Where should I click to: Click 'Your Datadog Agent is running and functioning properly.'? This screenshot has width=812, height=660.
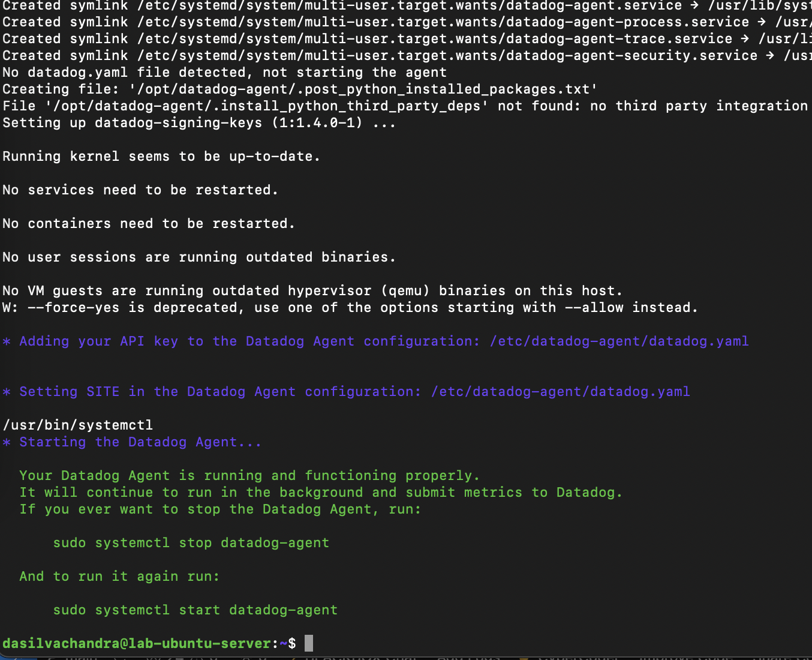click(x=249, y=476)
